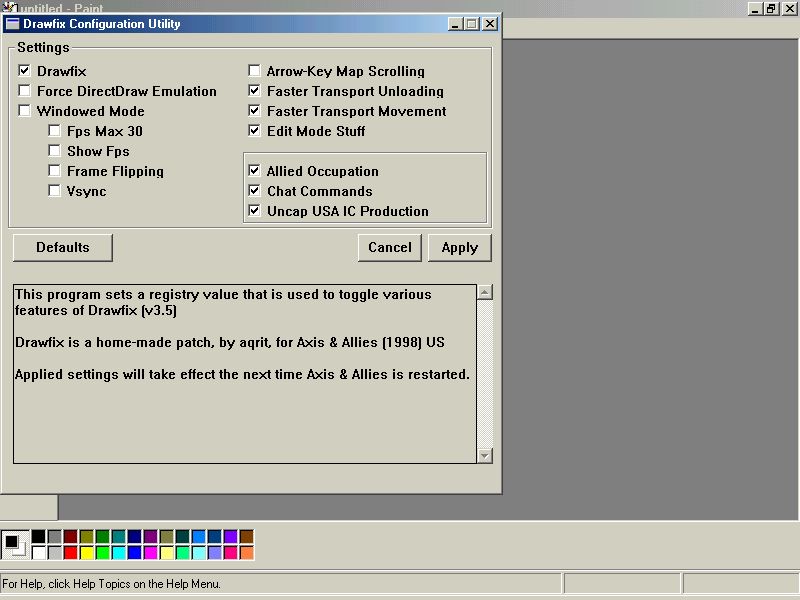Enable Vsync option

coord(54,191)
